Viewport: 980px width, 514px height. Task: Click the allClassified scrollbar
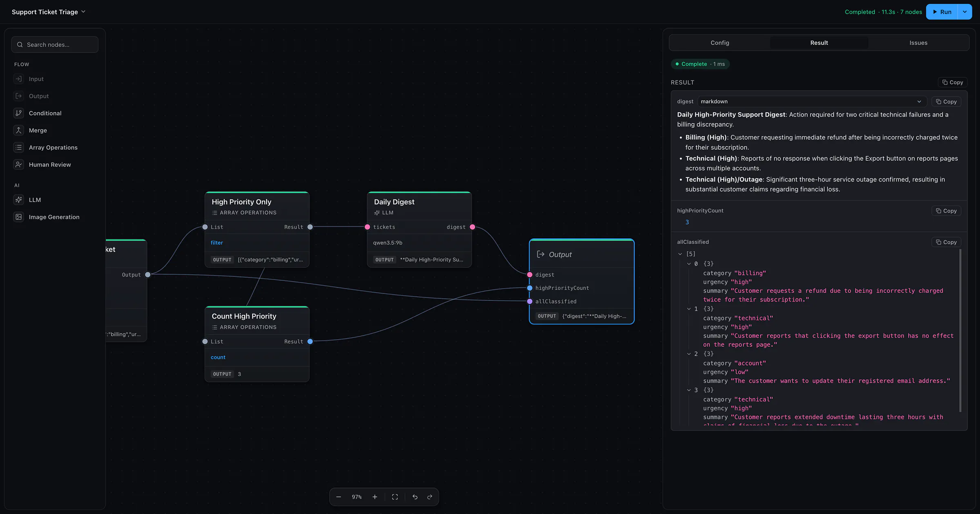(960, 330)
